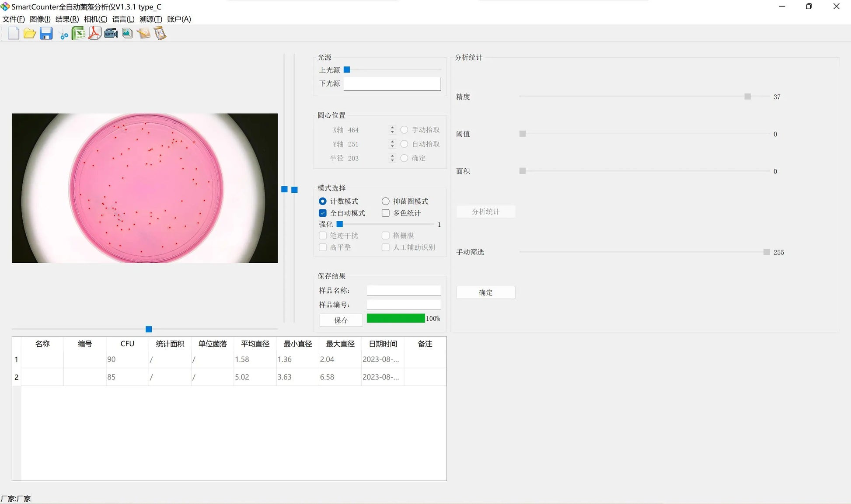Click the new blank file icon
The height and width of the screenshot is (504, 851).
(14, 34)
